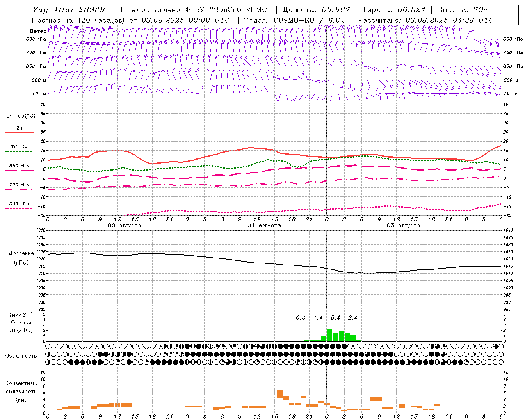Click the 2м temperature legend entry
The image size is (525, 420).
[19, 128]
